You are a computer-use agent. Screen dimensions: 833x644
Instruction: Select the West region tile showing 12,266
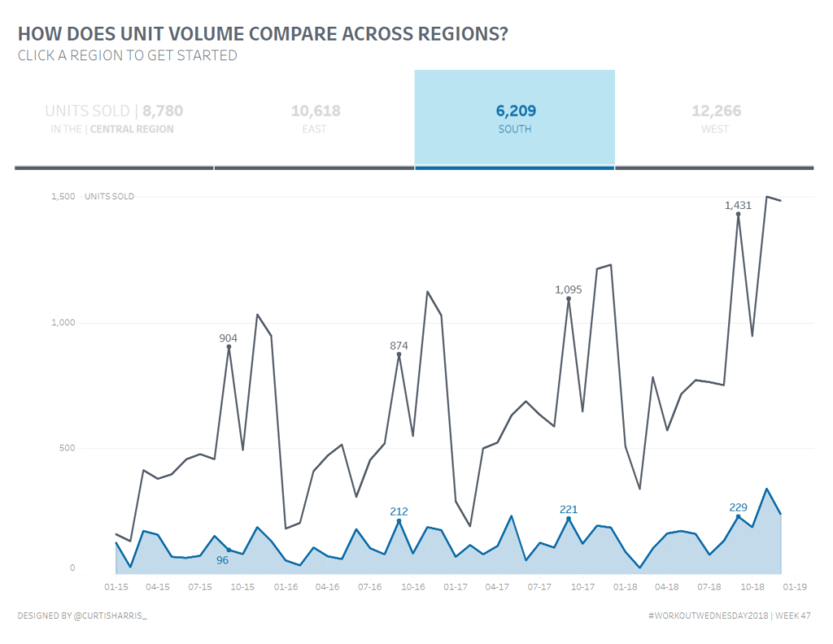click(715, 118)
